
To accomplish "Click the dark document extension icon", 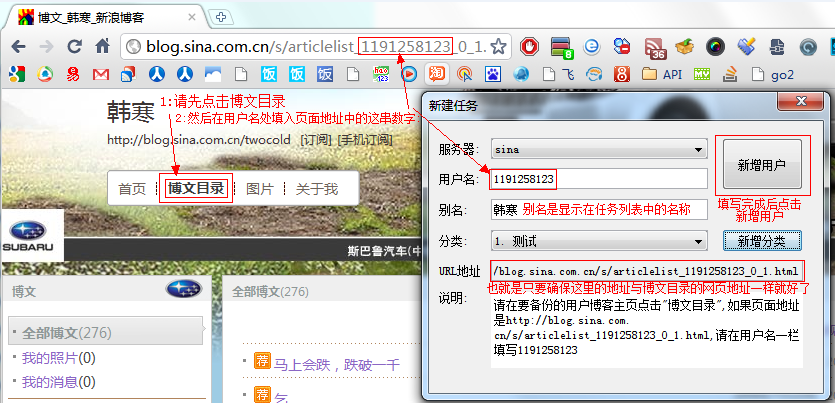I will pyautogui.click(x=777, y=47).
